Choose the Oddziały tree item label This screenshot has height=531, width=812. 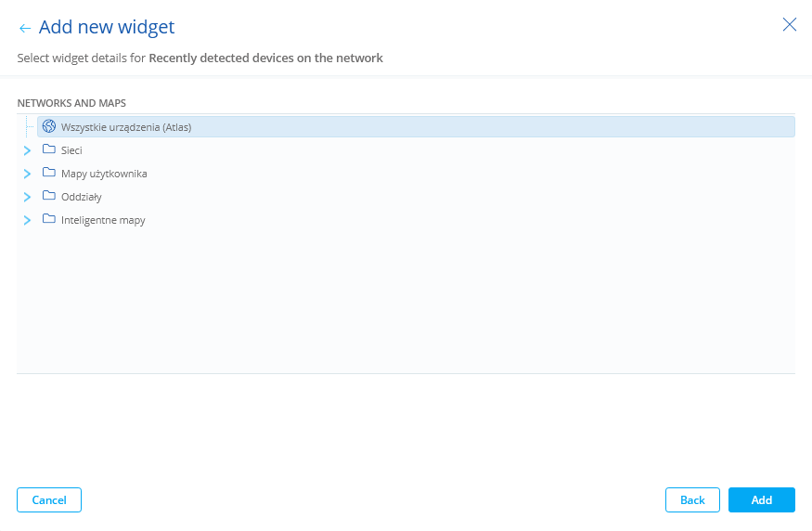click(82, 197)
